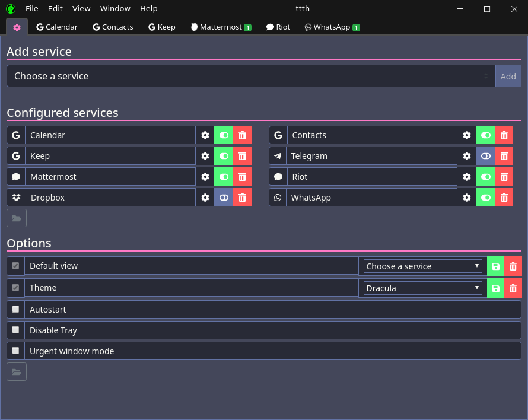Screen dimensions: 528x420
Task: Open settings gear for WhatsApp service
Action: (467, 198)
